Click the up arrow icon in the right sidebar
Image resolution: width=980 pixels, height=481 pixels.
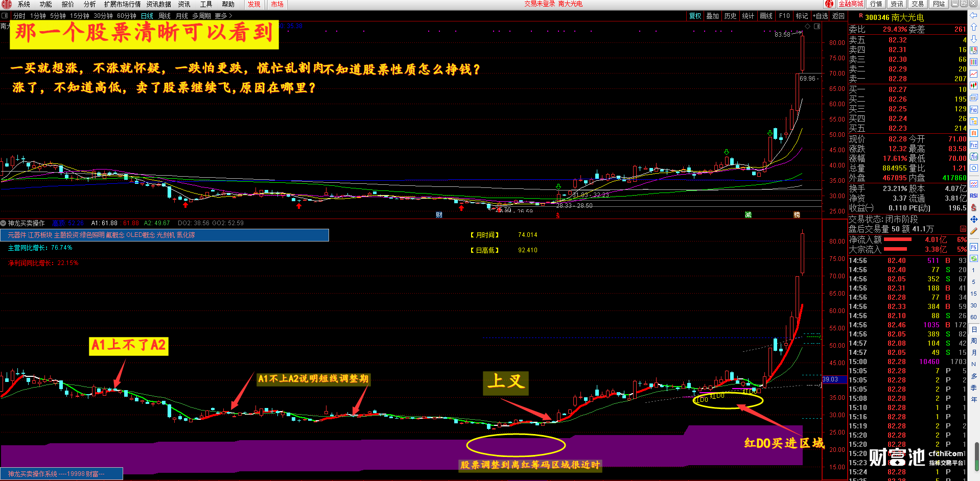(974, 27)
